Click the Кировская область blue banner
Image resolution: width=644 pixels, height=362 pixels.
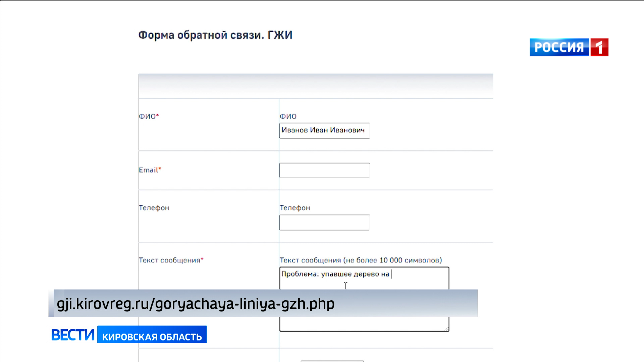(x=152, y=335)
